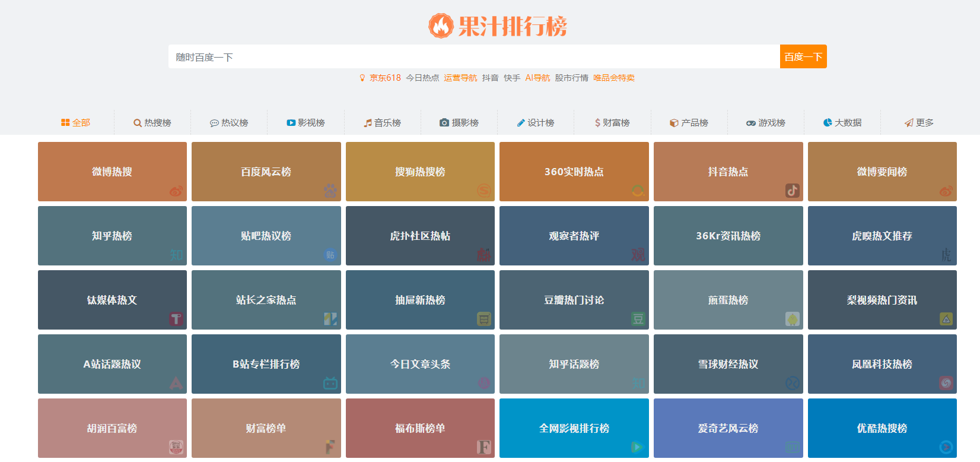This screenshot has width=980, height=462.
Task: Open the 音乐榜 tab
Action: coord(382,122)
